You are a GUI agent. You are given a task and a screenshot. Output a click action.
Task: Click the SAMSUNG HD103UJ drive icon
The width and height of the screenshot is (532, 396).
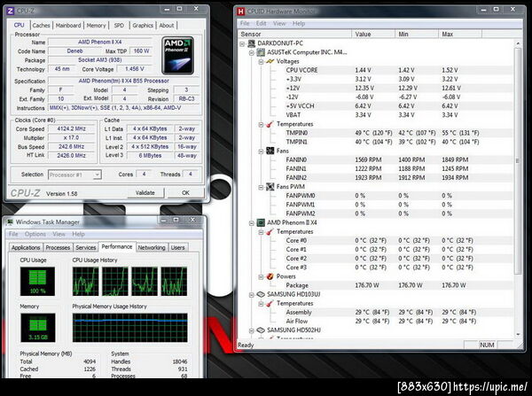261,294
